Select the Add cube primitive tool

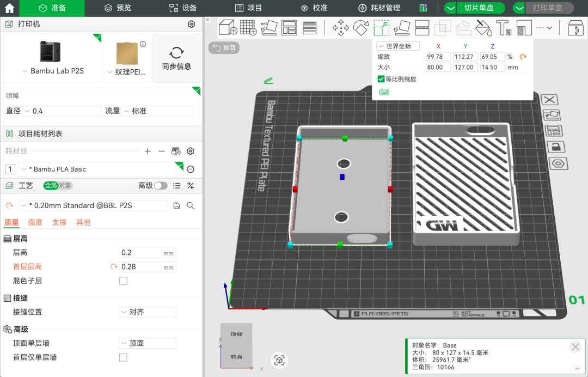coord(228,28)
